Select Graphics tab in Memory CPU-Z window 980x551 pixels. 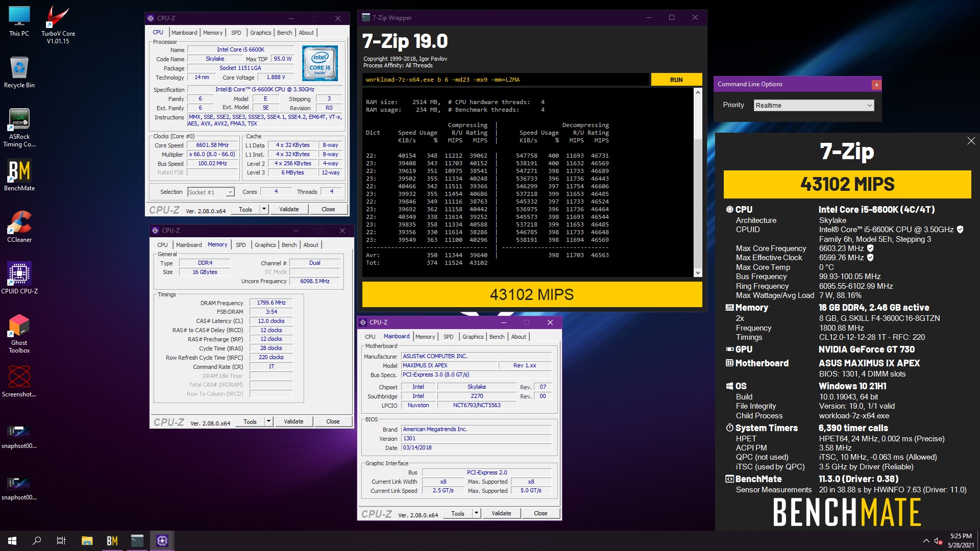(x=265, y=245)
